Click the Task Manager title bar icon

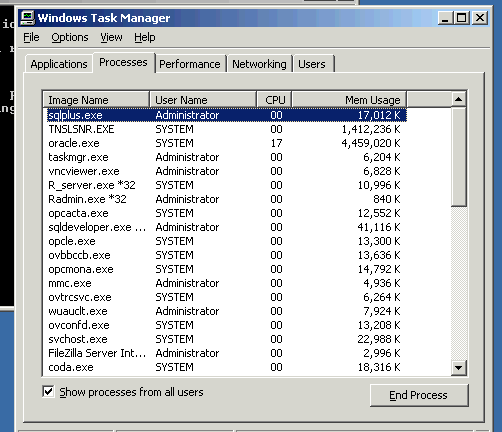coord(27,18)
